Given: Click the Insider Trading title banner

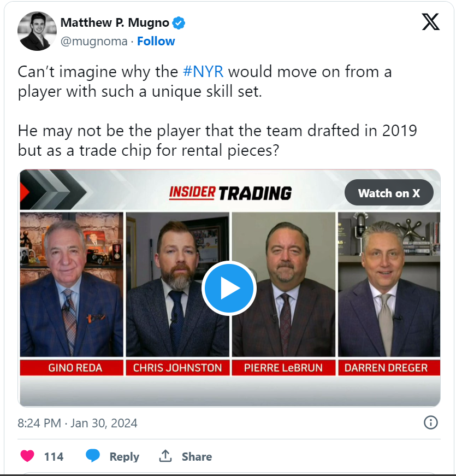Looking at the screenshot, I should pos(230,193).
